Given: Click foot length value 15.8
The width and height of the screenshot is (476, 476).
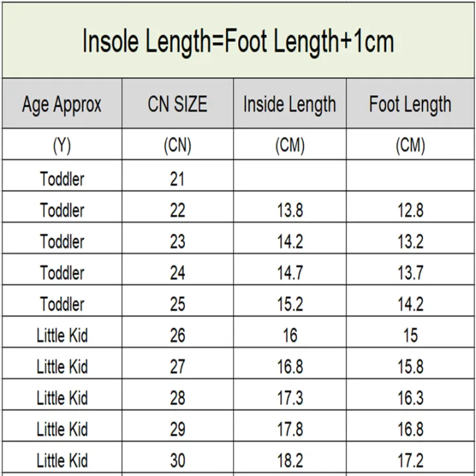Looking at the screenshot, I should tap(410, 366).
